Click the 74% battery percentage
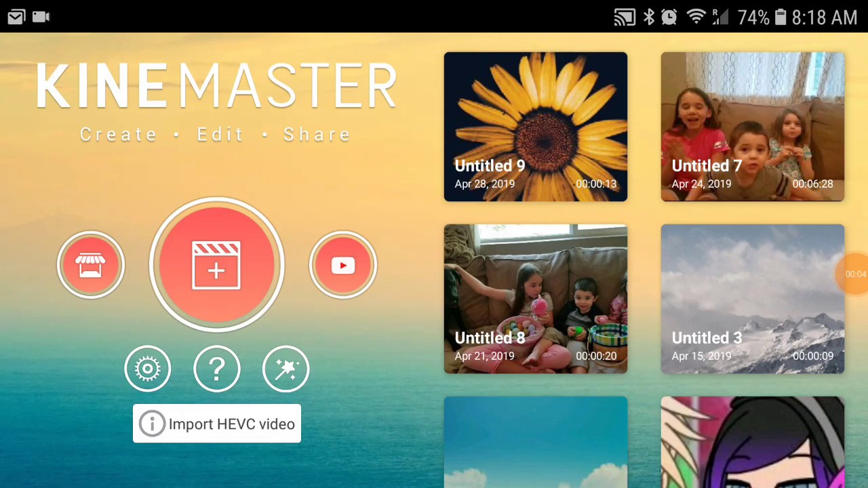This screenshot has height=488, width=868. click(753, 18)
